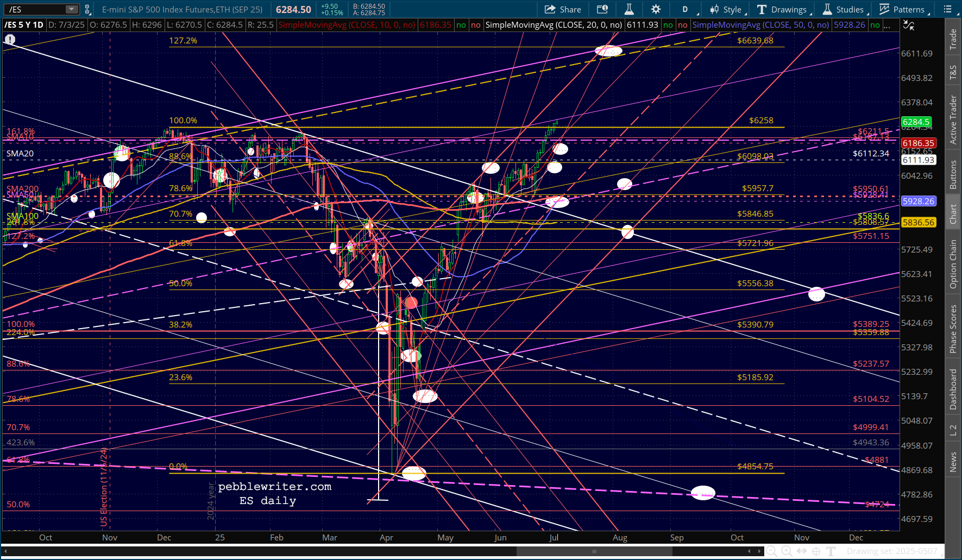Click the chart info alert bubble icon
The width and height of the screenshot is (962, 560).
10,40
